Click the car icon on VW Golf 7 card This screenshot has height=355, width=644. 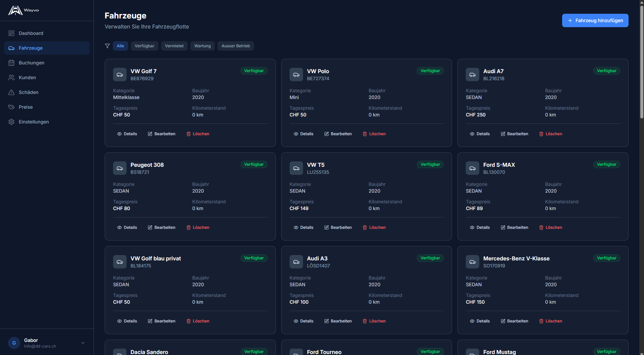pos(120,75)
